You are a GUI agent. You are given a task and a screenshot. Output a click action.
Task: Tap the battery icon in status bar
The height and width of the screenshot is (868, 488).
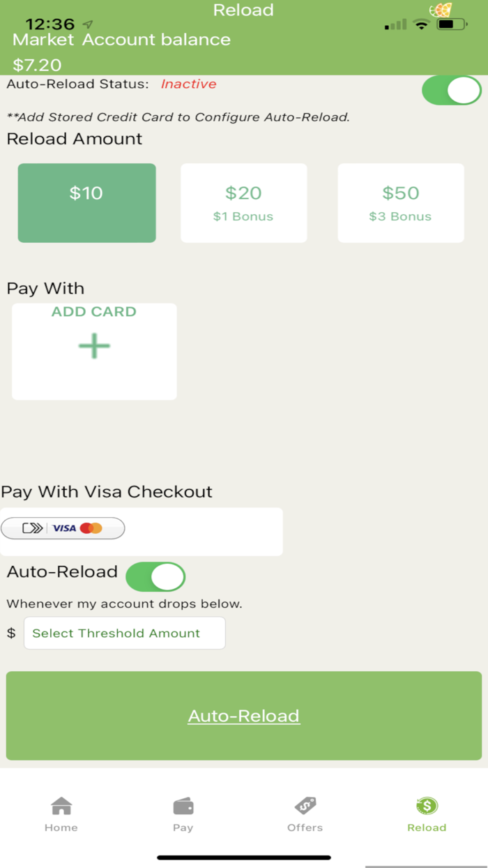click(452, 24)
